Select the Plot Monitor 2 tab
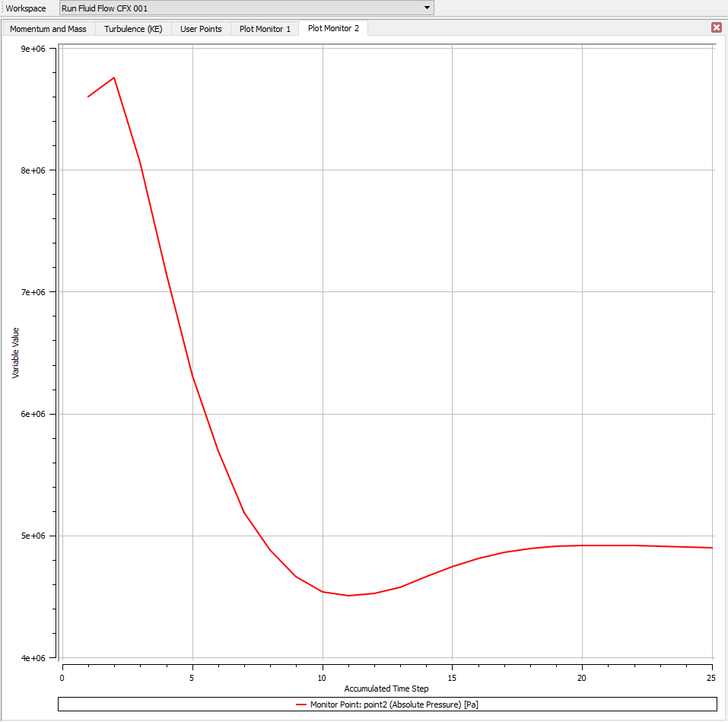728x722 pixels. [333, 28]
